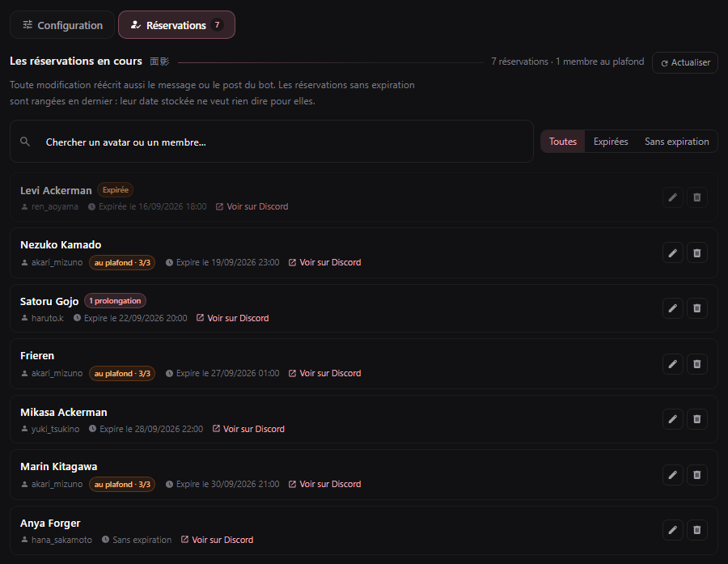
Task: Click Frieren's au plafond 3/3 badge
Action: pyautogui.click(x=122, y=374)
